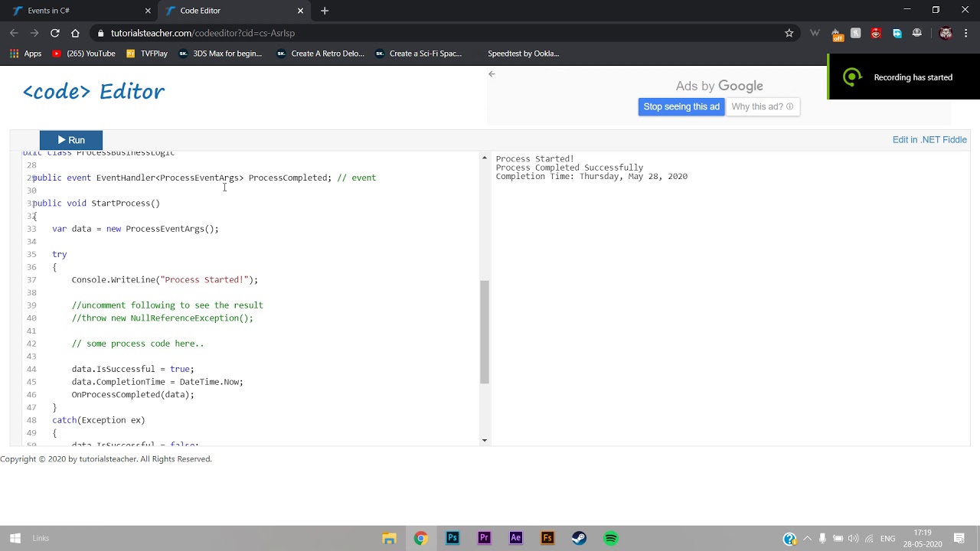Open the TVFPlay bookmark

point(146,54)
